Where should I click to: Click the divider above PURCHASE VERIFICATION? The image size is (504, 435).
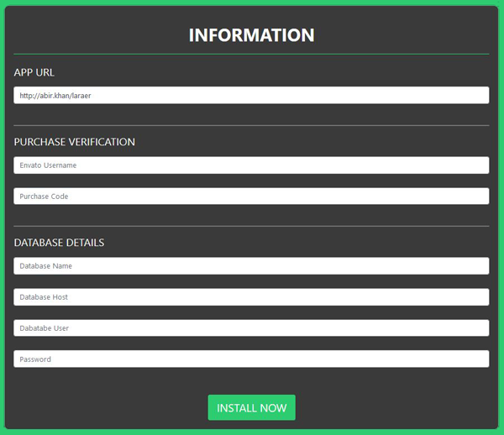point(251,125)
